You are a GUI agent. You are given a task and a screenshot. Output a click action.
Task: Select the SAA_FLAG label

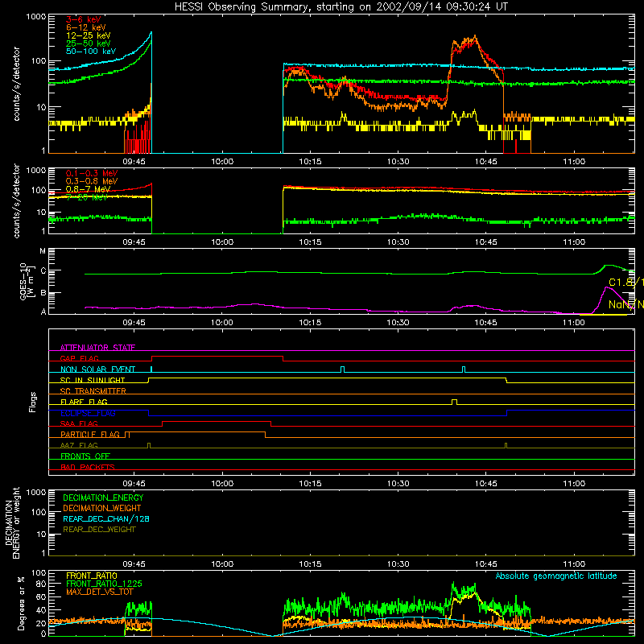tap(79, 423)
